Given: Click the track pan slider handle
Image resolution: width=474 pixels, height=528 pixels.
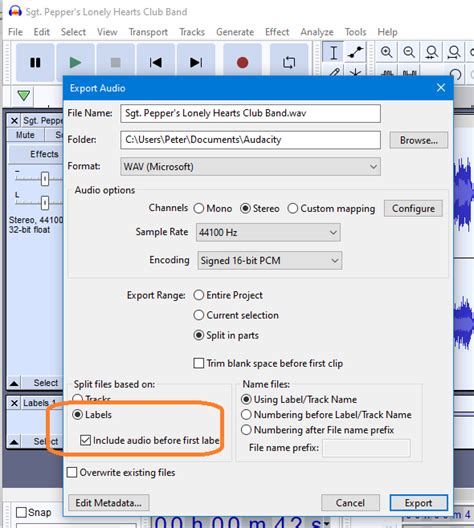Looking at the screenshot, I should click(x=45, y=203).
